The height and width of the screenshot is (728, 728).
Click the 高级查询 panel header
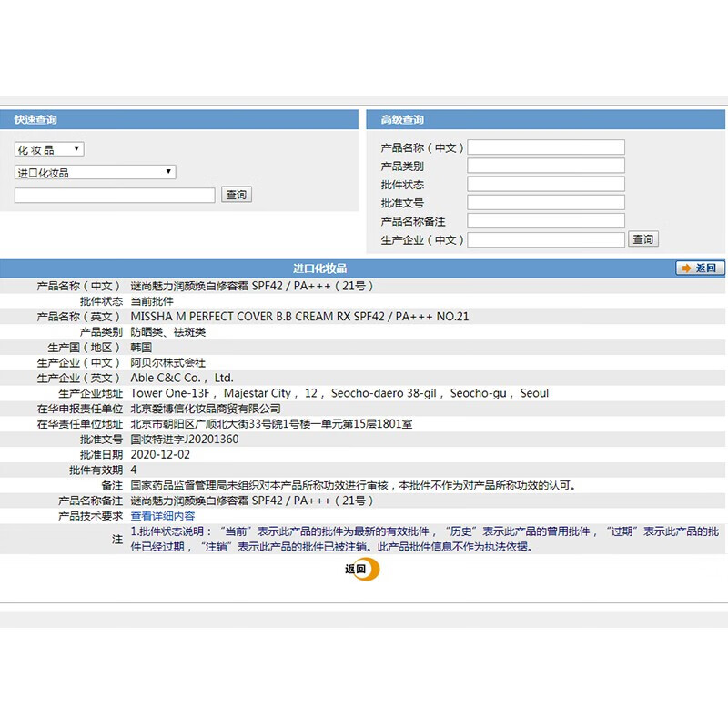(x=402, y=120)
